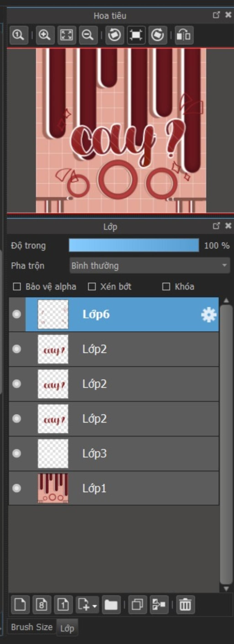
Task: Create a new 8-bit layer
Action: coord(42,605)
